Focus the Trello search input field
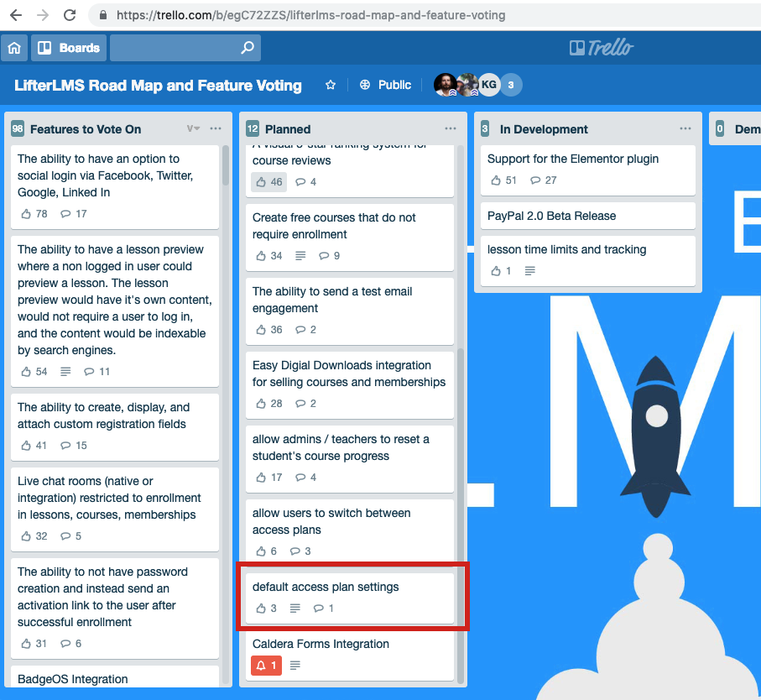This screenshot has height=700, width=761. tap(185, 48)
